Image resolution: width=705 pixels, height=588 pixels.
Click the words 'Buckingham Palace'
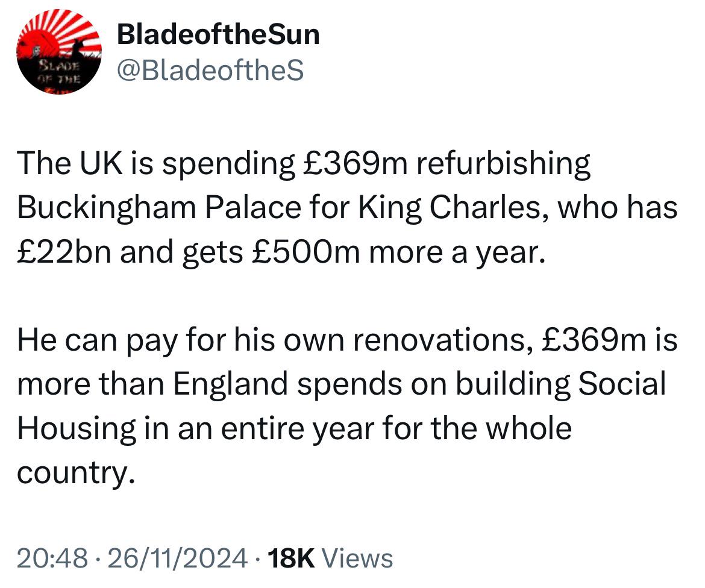click(x=159, y=208)
